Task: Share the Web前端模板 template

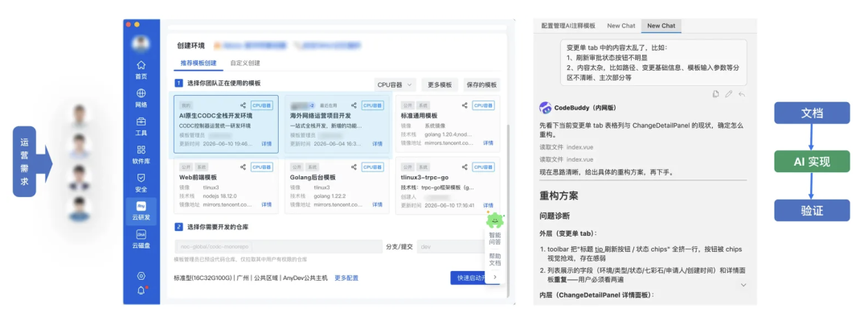Action: coord(243,167)
